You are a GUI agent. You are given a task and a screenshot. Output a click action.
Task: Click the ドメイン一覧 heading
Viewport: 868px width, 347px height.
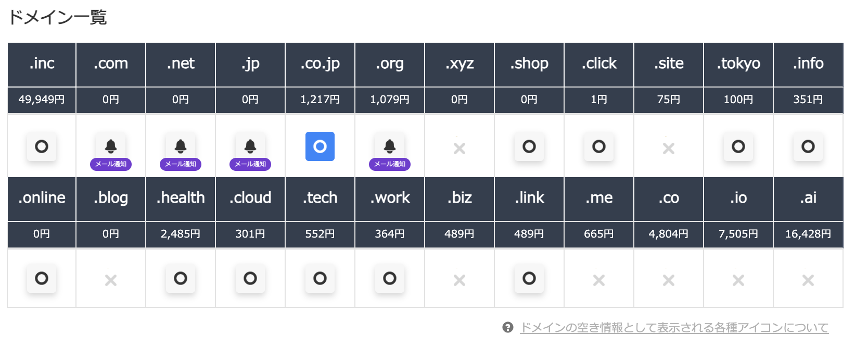tap(57, 17)
